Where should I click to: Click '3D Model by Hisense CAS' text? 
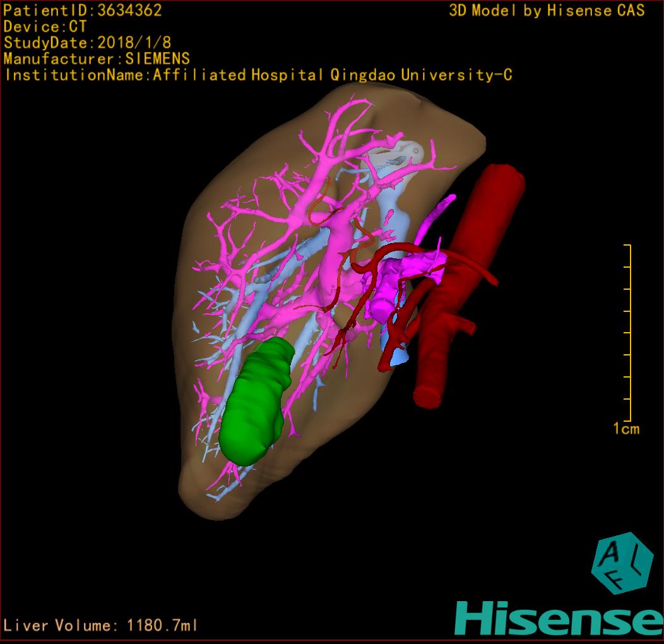pyautogui.click(x=547, y=11)
